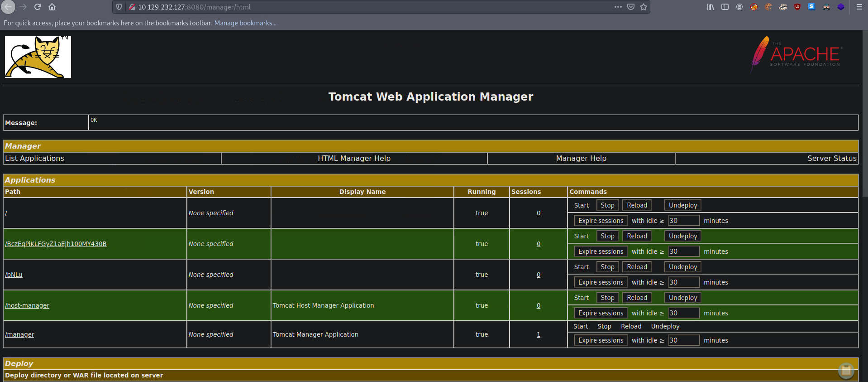Viewport: 868px width, 382px height.
Task: Edit idle minutes field for /manager
Action: (x=684, y=340)
